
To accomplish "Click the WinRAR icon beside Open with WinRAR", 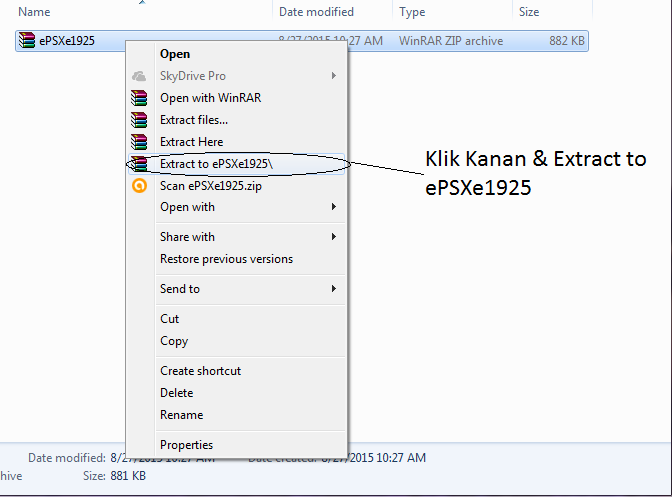I will [139, 98].
